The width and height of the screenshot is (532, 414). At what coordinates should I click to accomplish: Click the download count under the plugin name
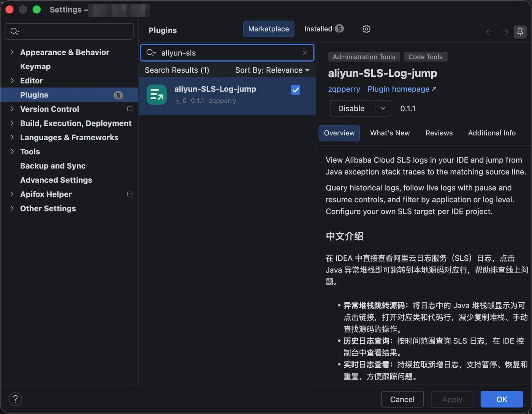pyautogui.click(x=181, y=101)
